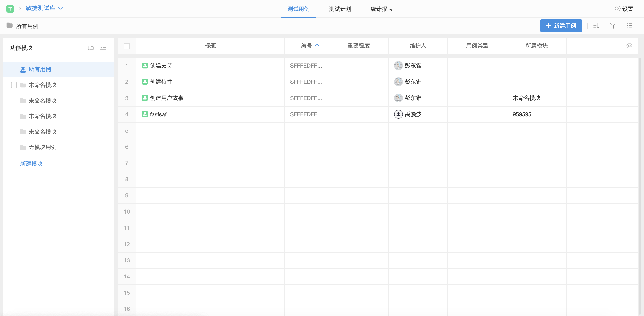Viewport: 644px width, 316px height.
Task: Click the sort icon in top toolbar
Action: [596, 26]
